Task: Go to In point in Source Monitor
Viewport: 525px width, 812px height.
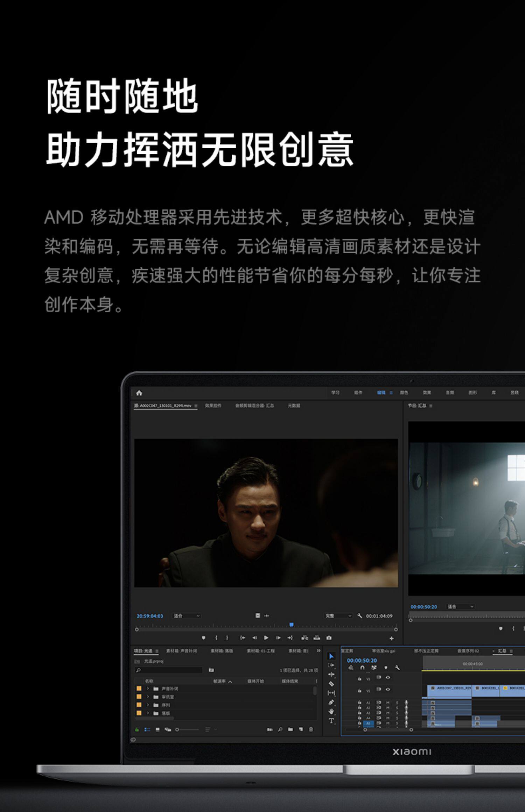Action: pyautogui.click(x=242, y=638)
